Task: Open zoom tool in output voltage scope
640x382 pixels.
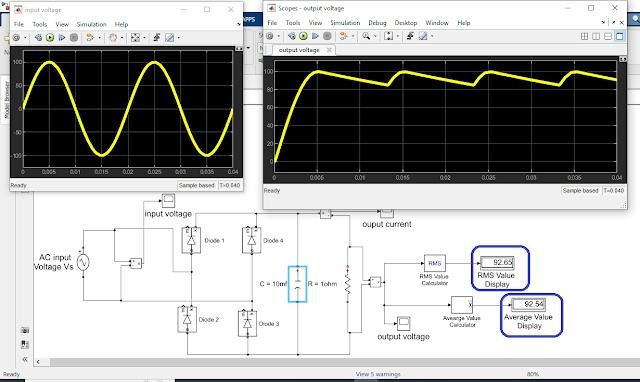Action: [366, 36]
